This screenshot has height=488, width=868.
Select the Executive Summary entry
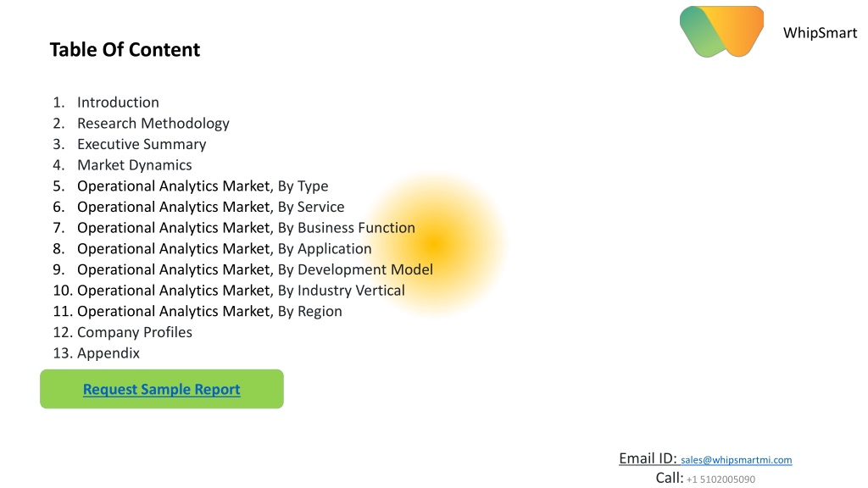(x=142, y=144)
